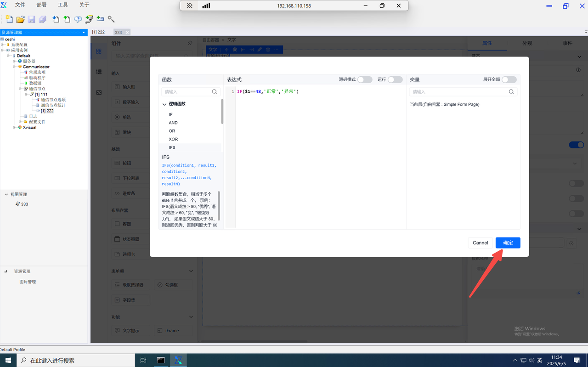Select the 当前层(自由容器 : Simple Form Page) variable
588x367 pixels.
click(445, 104)
